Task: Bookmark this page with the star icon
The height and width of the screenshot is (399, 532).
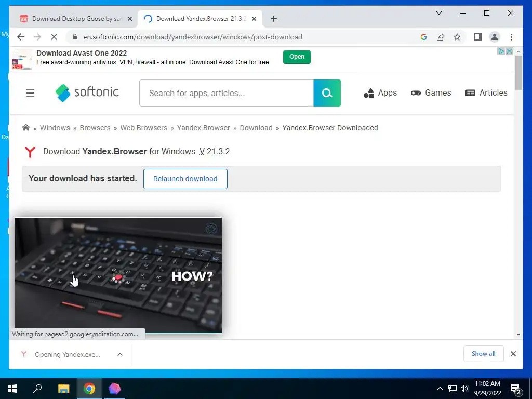Action: (457, 37)
